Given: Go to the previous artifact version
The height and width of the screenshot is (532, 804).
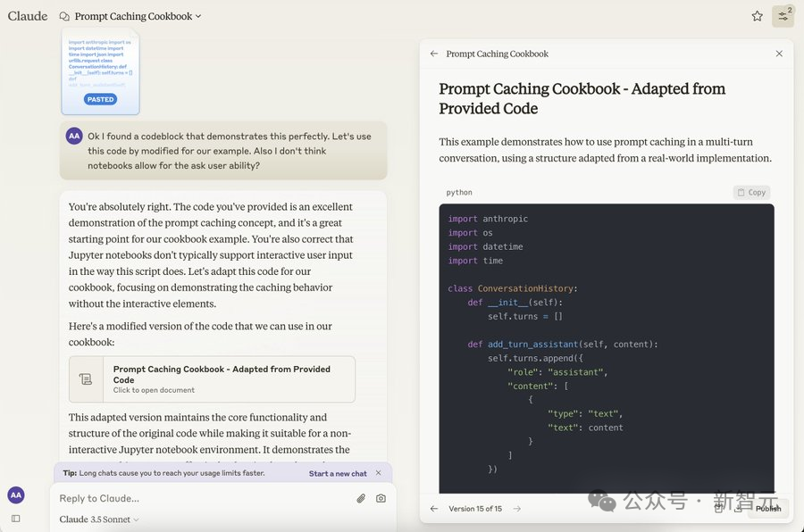Looking at the screenshot, I should click(434, 509).
